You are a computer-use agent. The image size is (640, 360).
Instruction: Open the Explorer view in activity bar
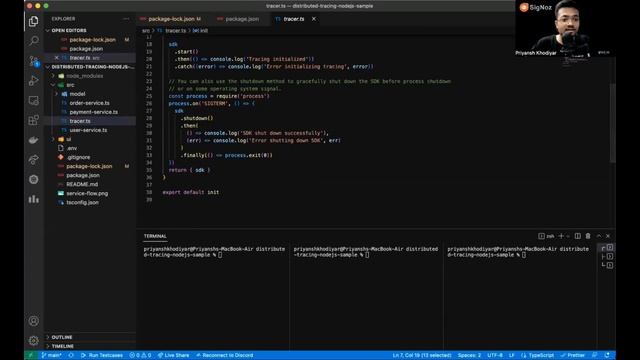[34, 21]
